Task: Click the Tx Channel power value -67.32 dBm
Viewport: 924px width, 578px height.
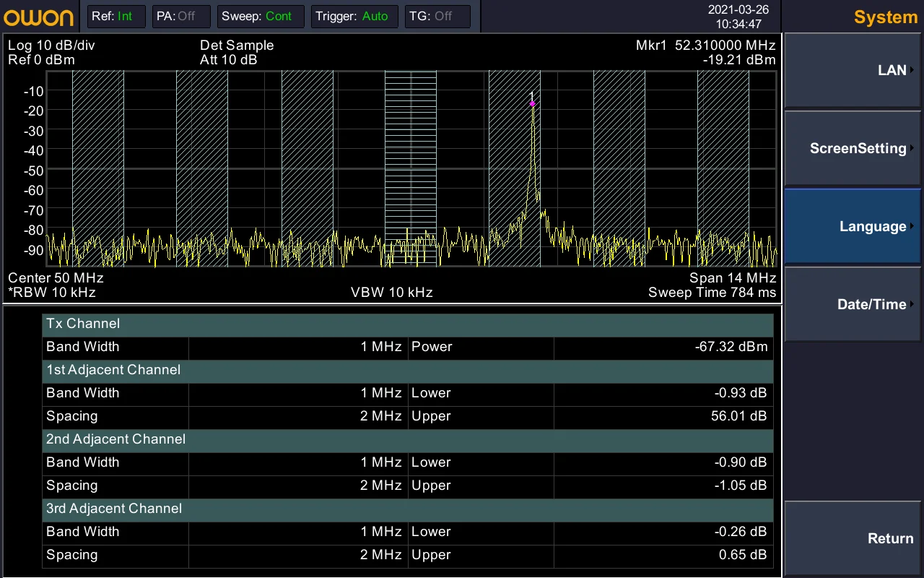Action: point(731,347)
